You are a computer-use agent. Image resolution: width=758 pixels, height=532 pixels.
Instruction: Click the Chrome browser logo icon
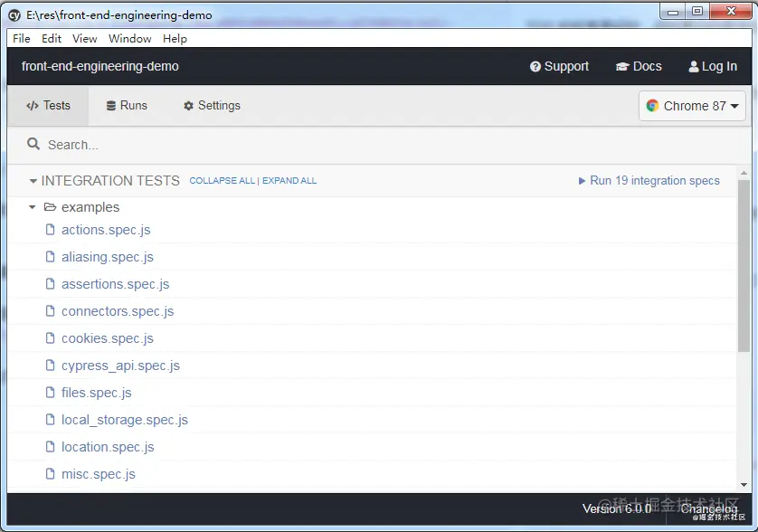coord(652,106)
